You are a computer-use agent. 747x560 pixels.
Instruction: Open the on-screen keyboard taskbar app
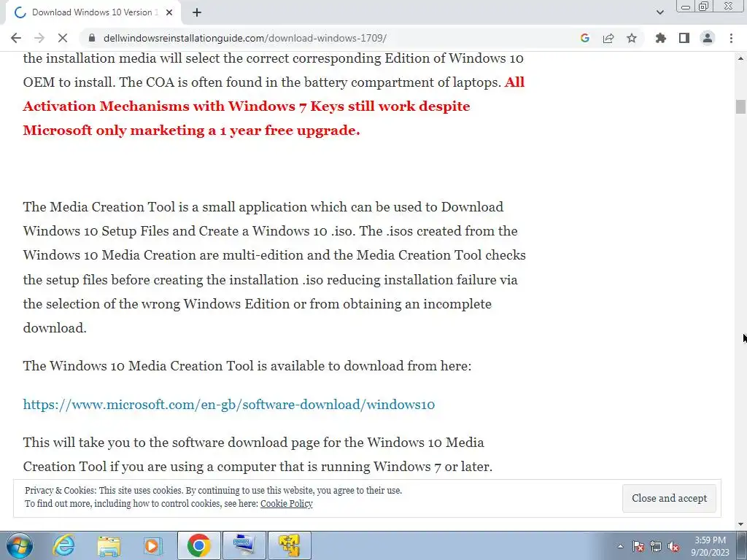244,545
